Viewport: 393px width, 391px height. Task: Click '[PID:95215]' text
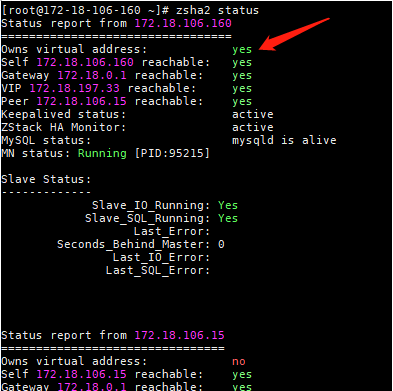tap(172, 153)
